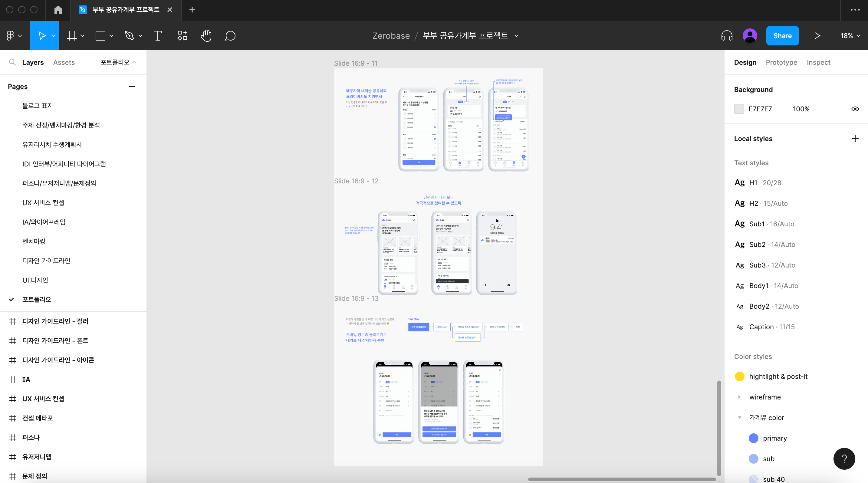The width and height of the screenshot is (868, 483).
Task: Open a new tab with plus
Action: point(192,10)
